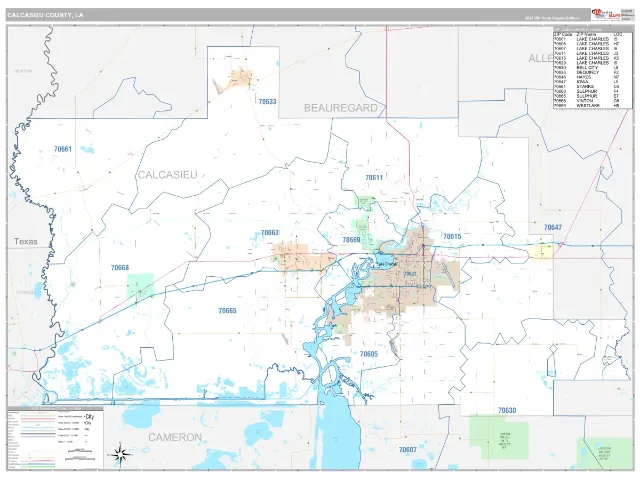640x480 pixels.
Task: Click the ZIP code label 70665
Action: point(227,311)
